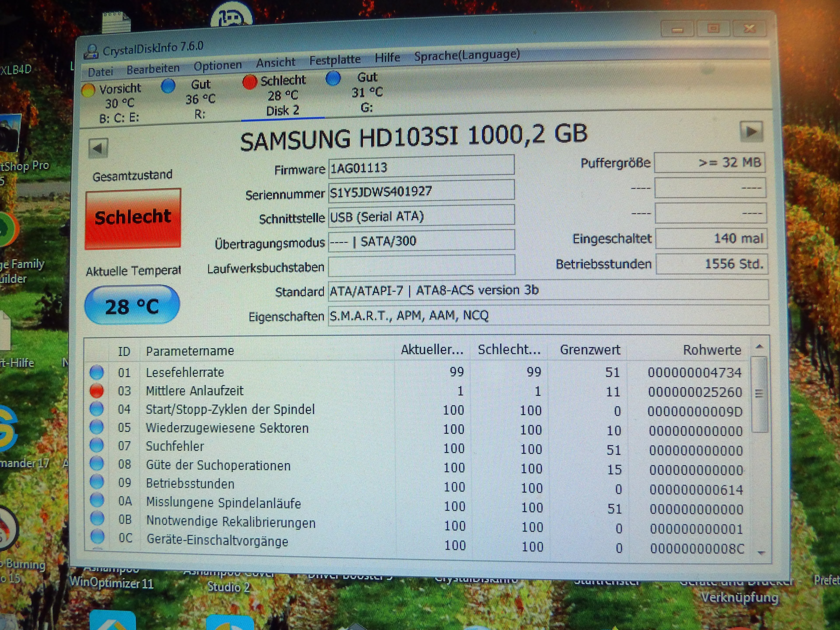Screen dimensions: 840x630
Task: Open the Optionen menu
Action: tap(218, 66)
